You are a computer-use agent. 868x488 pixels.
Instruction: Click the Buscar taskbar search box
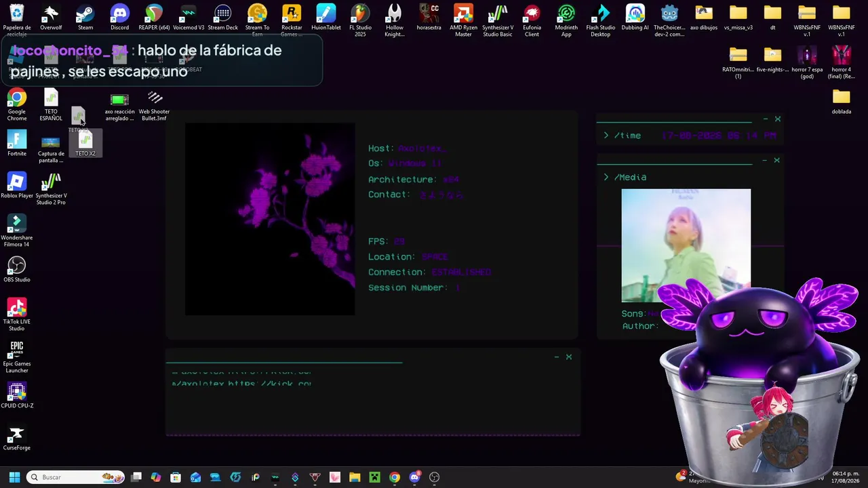click(x=76, y=477)
